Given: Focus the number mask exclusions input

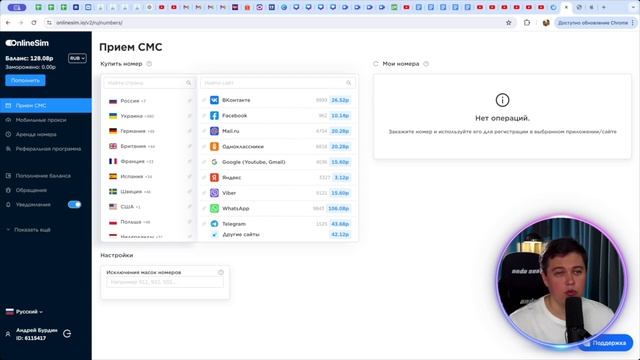Looking at the screenshot, I should 165,282.
